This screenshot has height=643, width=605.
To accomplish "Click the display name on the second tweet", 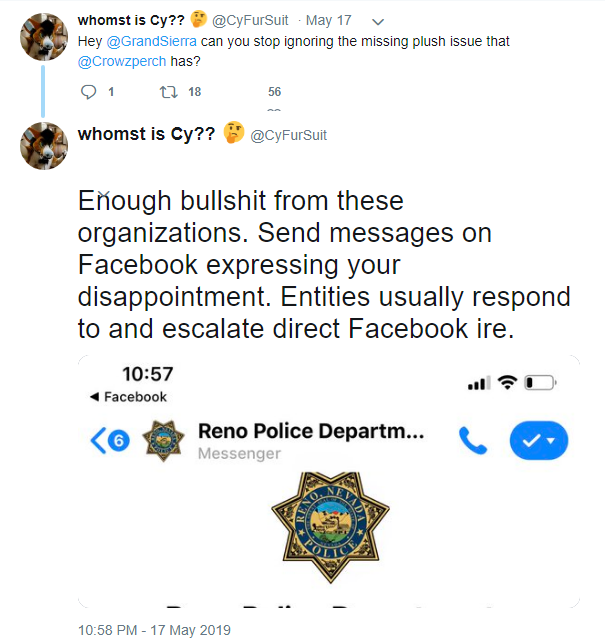I will click(x=147, y=135).
